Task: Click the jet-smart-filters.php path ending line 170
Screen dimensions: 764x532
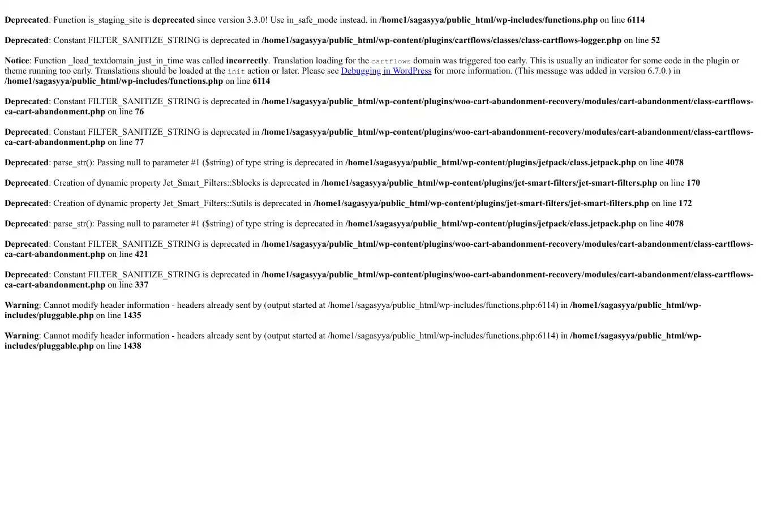Action: (489, 183)
